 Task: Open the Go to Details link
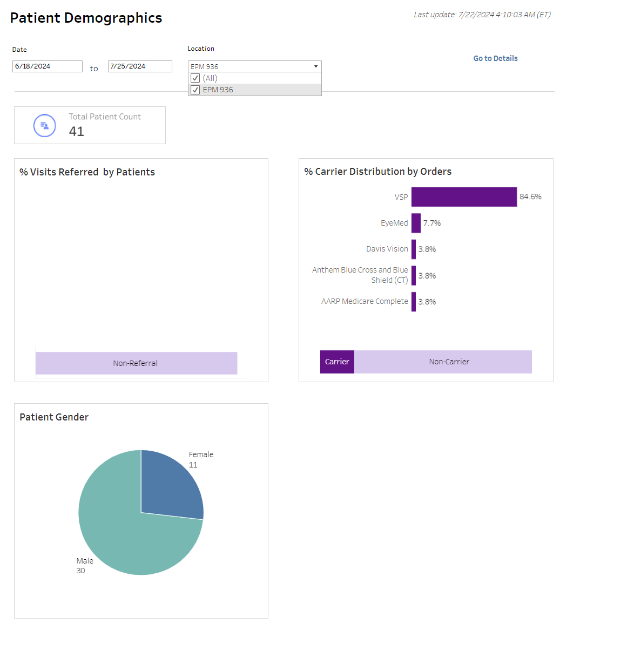[x=495, y=58]
